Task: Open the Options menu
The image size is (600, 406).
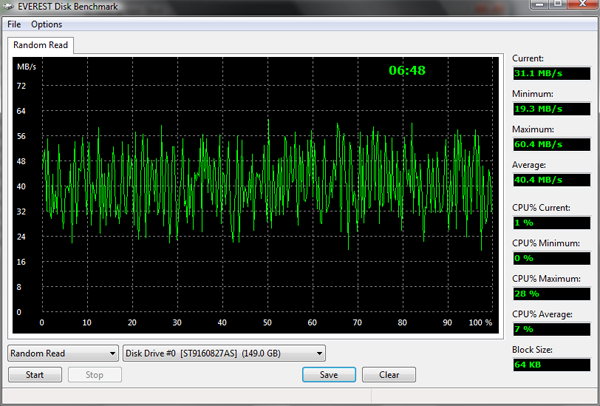Action: (x=46, y=24)
